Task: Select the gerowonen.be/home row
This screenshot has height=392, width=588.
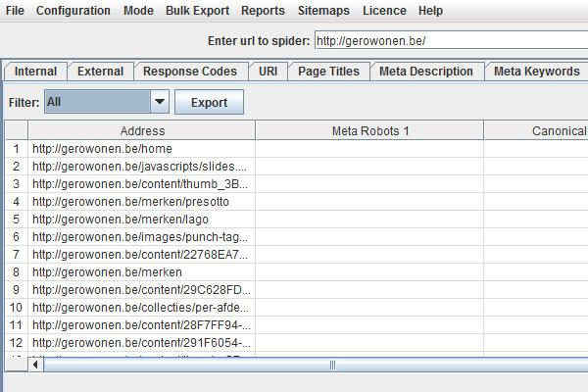Action: point(142,149)
